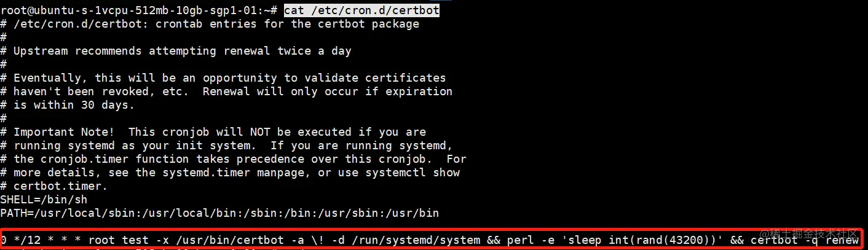Click the comment line 'certbot.timer.'

(54, 186)
